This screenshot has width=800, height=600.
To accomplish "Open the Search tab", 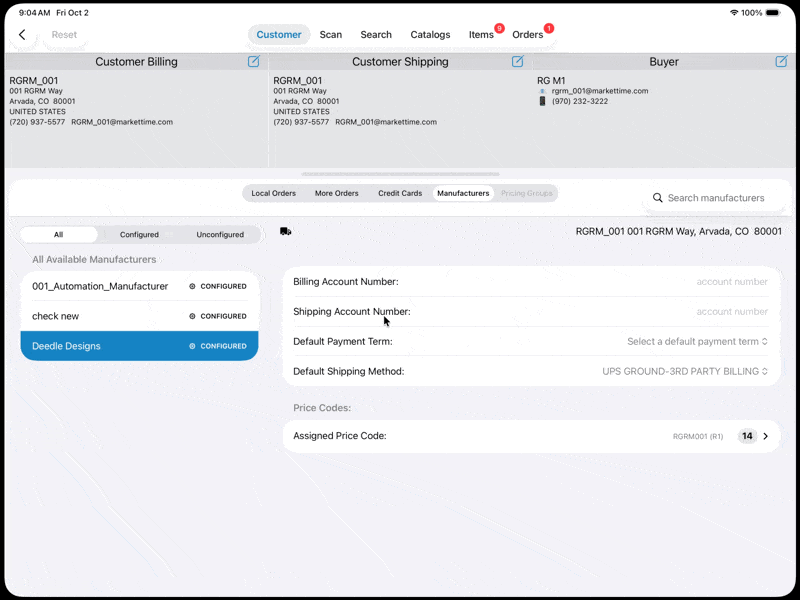I will [376, 35].
